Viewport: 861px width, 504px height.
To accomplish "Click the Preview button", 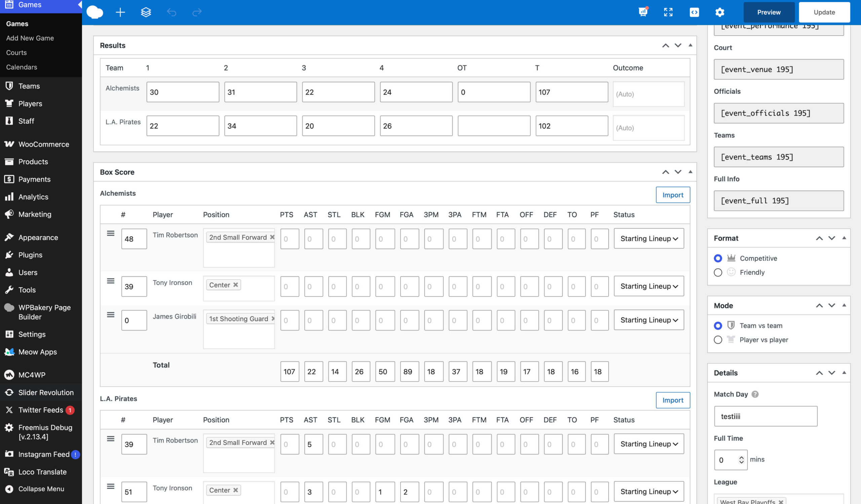I will [769, 12].
